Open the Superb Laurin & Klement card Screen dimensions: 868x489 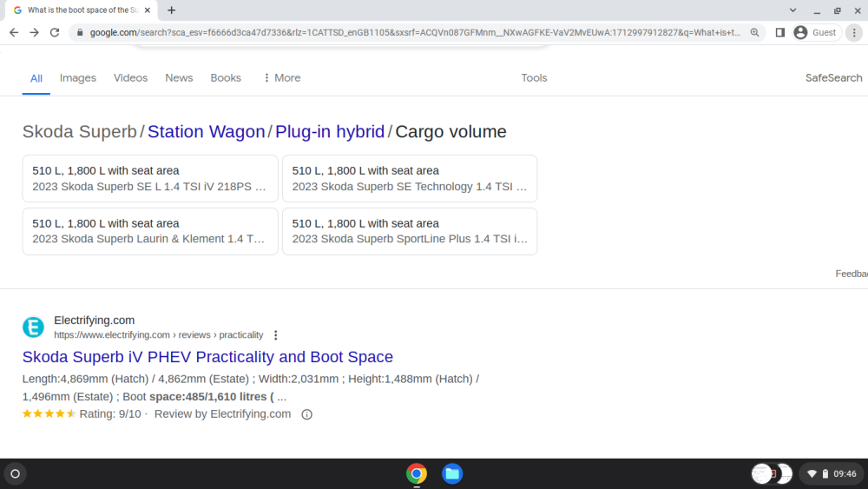pyautogui.click(x=150, y=232)
